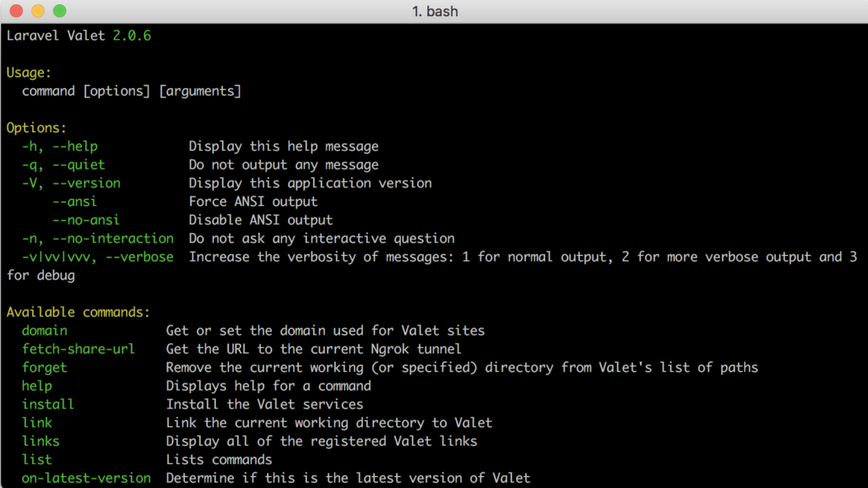Click the 'Available commands:' heading
Image resolution: width=868 pixels, height=488 pixels.
tap(78, 312)
